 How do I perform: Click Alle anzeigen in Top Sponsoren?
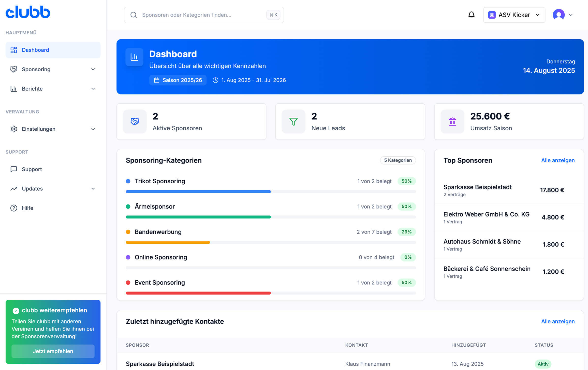pos(557,160)
